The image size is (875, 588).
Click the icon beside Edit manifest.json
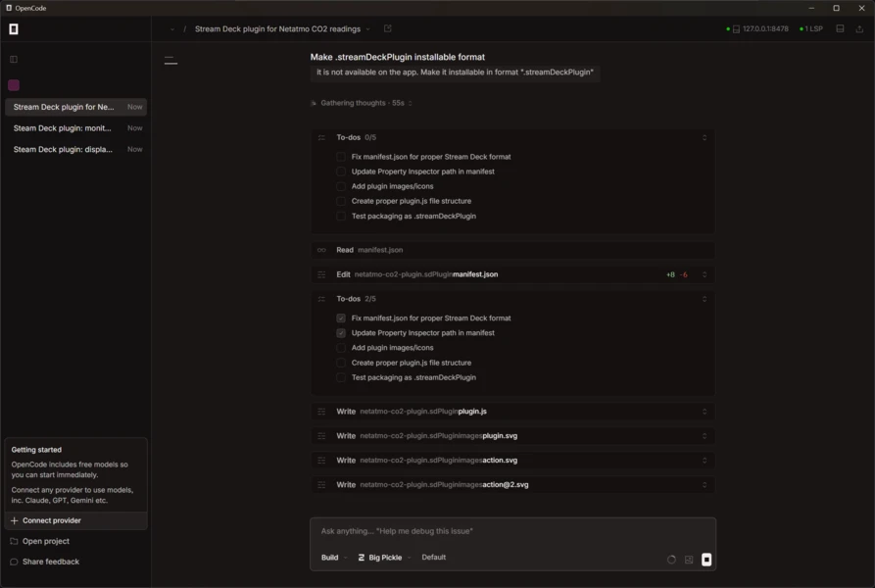pos(322,274)
